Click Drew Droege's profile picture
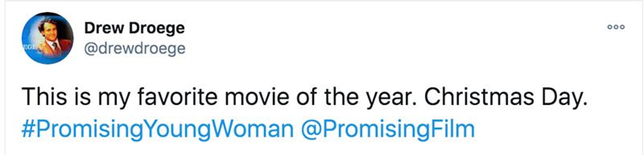This screenshot has height=155, width=644. [x=47, y=38]
